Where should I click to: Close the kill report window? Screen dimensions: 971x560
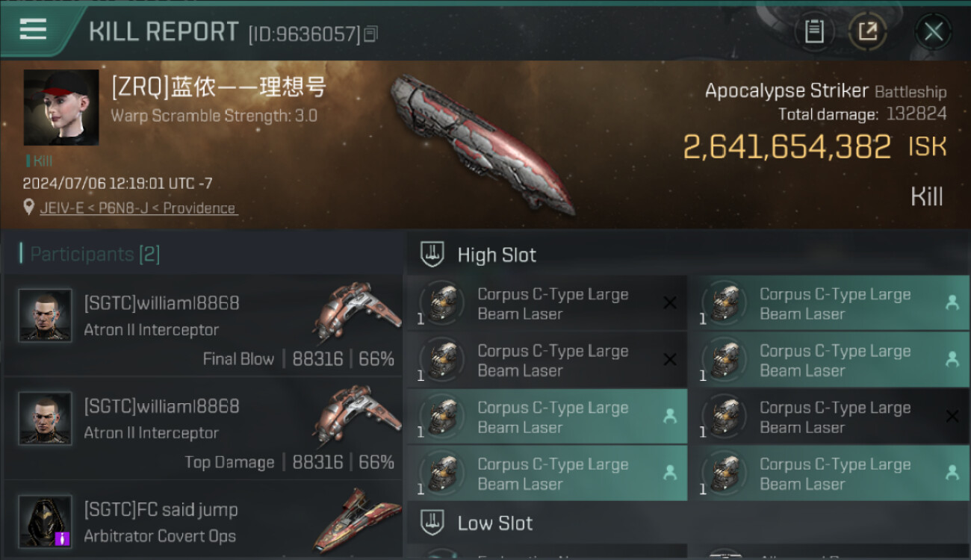933,31
